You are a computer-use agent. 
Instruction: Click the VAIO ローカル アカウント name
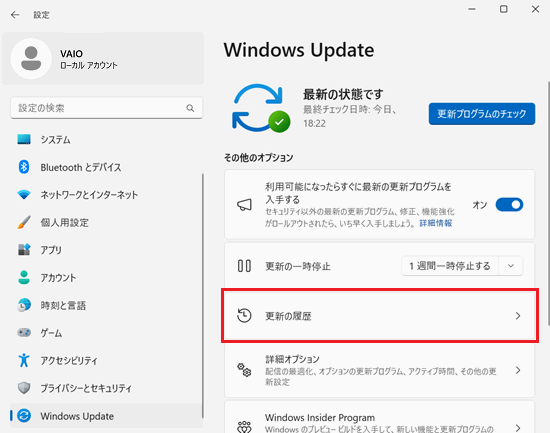(88, 59)
